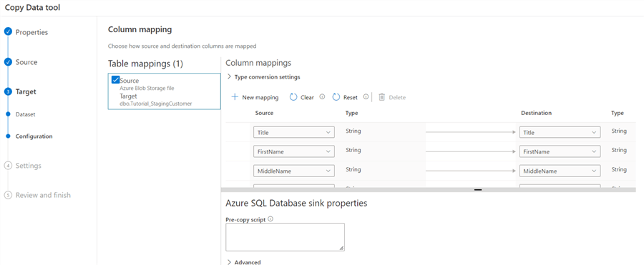Select the dbo.Tutorial_StagingCustomer target text
This screenshot has width=644, height=265.
156,104
